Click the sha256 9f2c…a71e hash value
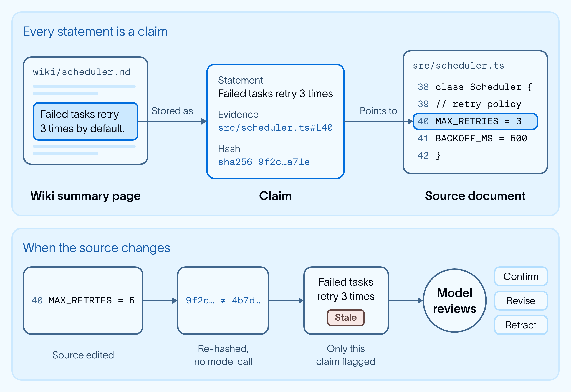This screenshot has height=392, width=571. (x=264, y=162)
